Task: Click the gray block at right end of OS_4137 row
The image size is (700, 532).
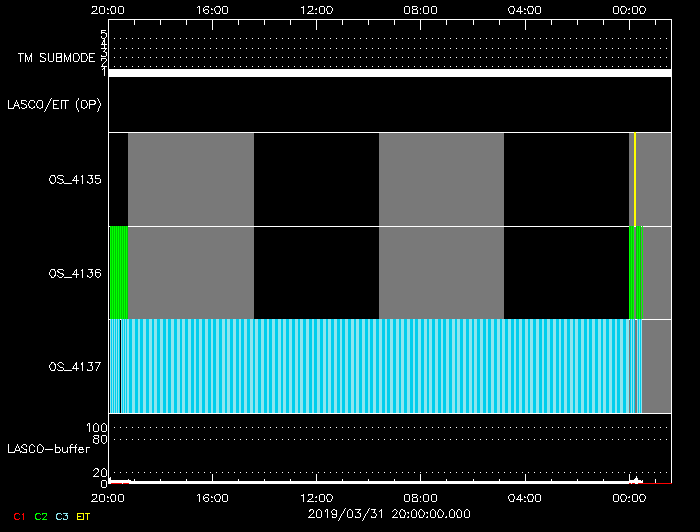Action: click(656, 366)
